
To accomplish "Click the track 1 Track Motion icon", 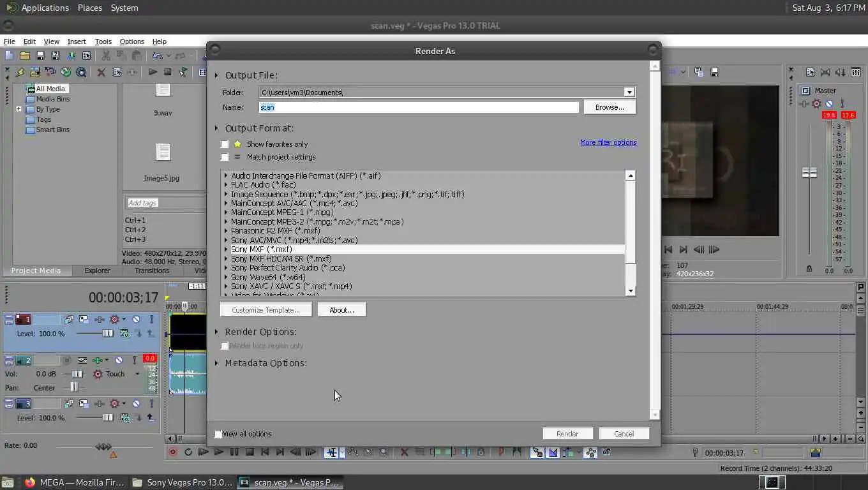I will point(84,319).
